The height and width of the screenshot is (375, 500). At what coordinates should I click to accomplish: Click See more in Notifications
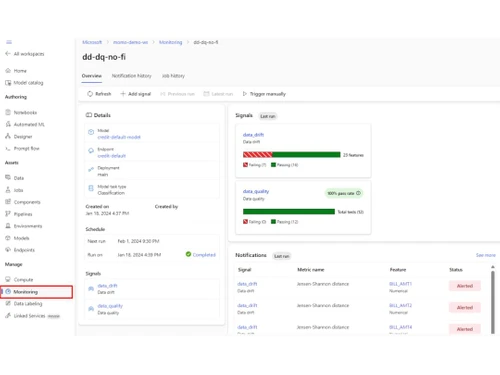[x=486, y=255]
